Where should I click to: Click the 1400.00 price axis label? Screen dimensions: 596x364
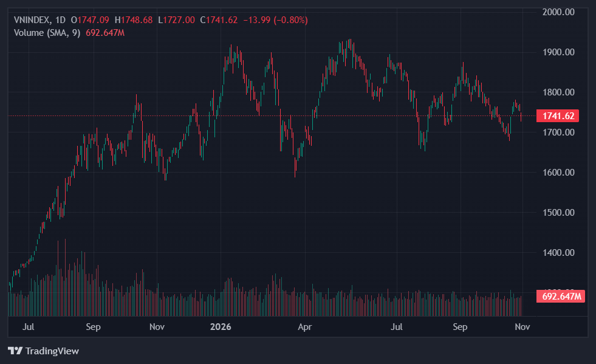(x=558, y=253)
